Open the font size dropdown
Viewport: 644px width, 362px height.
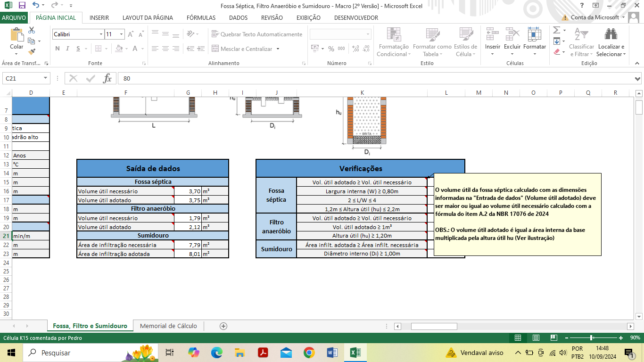122,34
